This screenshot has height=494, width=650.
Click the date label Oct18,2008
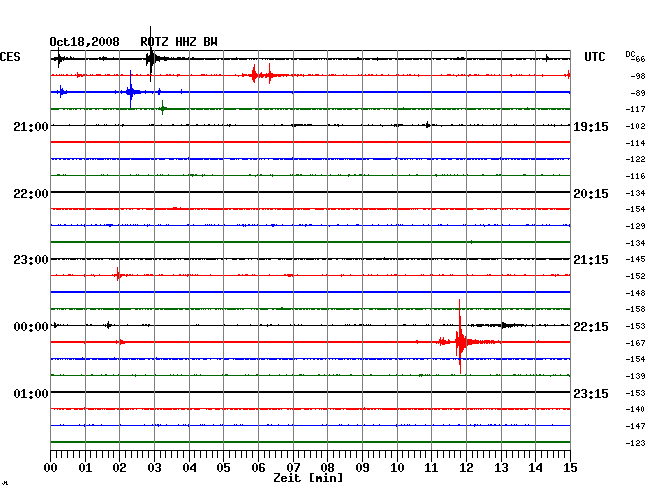coord(84,42)
